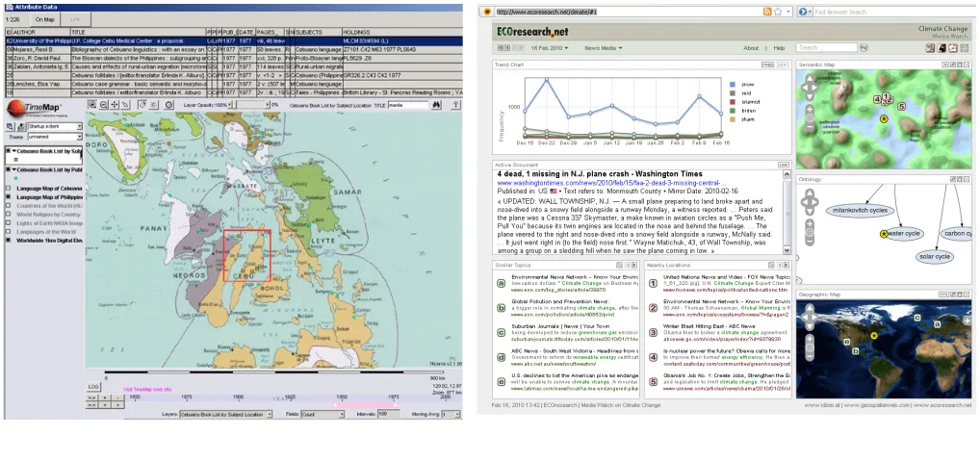Image resolution: width=980 pixels, height=462 pixels.
Task: Click the ECOresearch.net logo link
Action: click(x=532, y=31)
